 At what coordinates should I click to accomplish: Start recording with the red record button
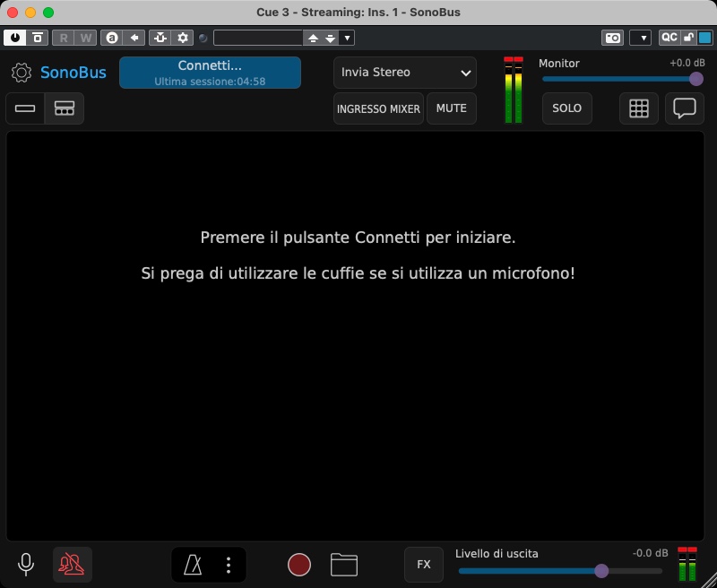click(298, 565)
